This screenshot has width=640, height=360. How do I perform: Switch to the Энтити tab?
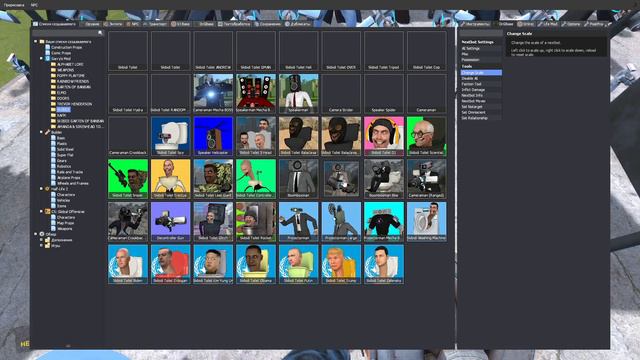coord(113,24)
